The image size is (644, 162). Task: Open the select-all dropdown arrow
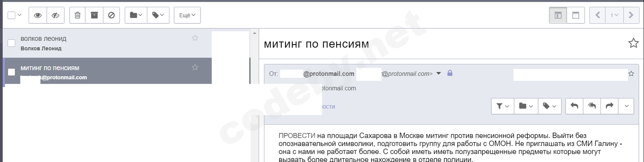pyautogui.click(x=19, y=15)
